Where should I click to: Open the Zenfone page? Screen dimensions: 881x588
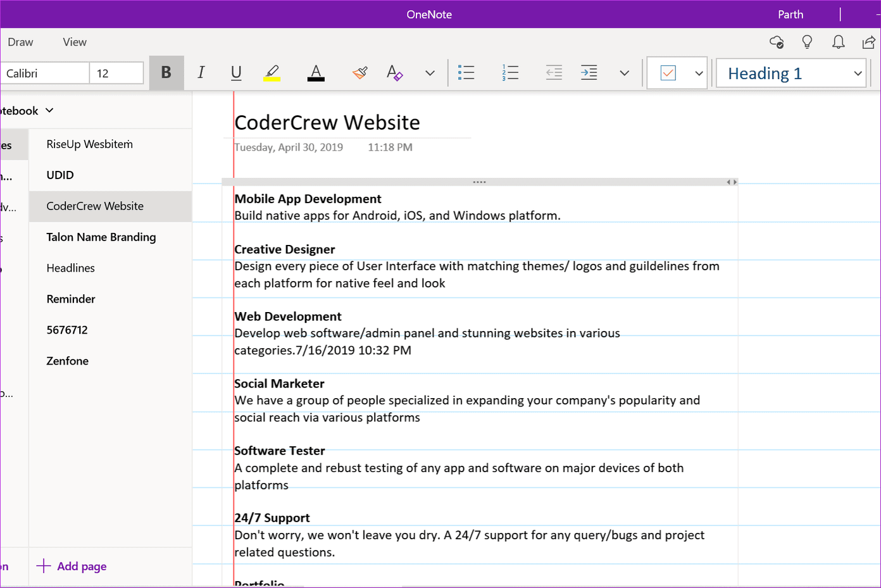[x=110, y=361]
